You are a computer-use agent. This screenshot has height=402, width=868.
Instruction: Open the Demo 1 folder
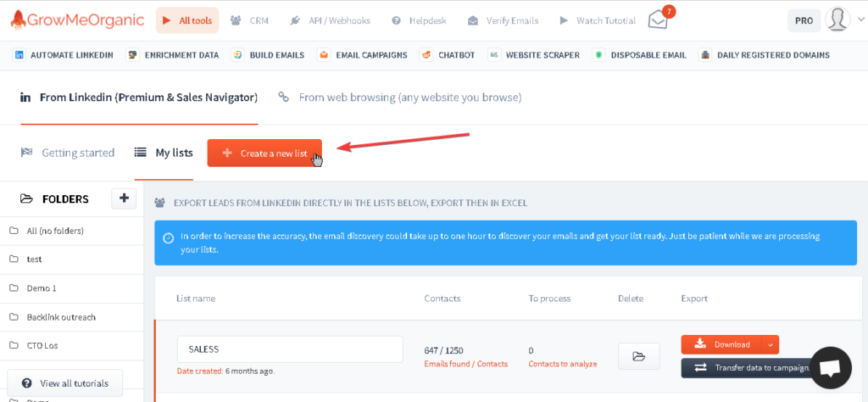tap(71, 288)
